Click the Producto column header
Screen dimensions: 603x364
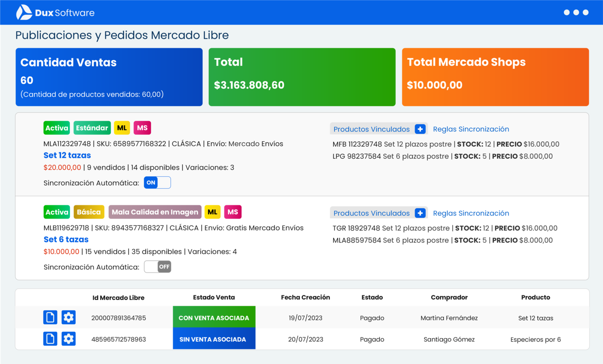click(536, 297)
